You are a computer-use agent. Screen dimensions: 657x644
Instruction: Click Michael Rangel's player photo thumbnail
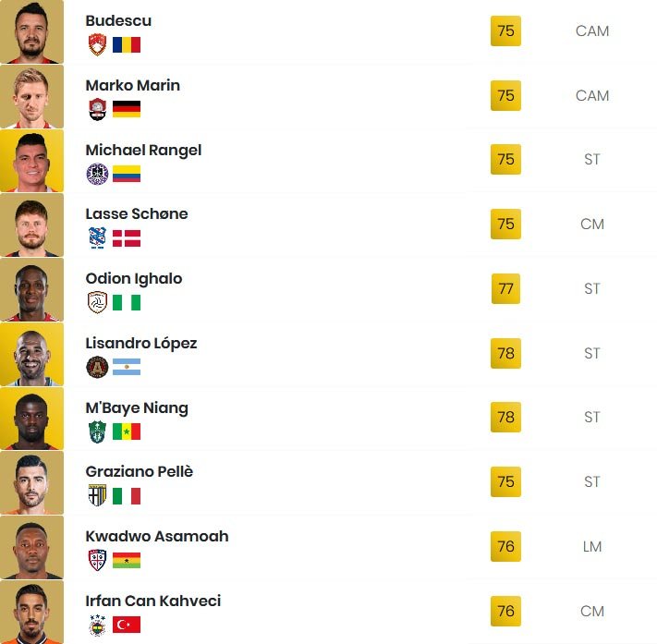pyautogui.click(x=31, y=161)
